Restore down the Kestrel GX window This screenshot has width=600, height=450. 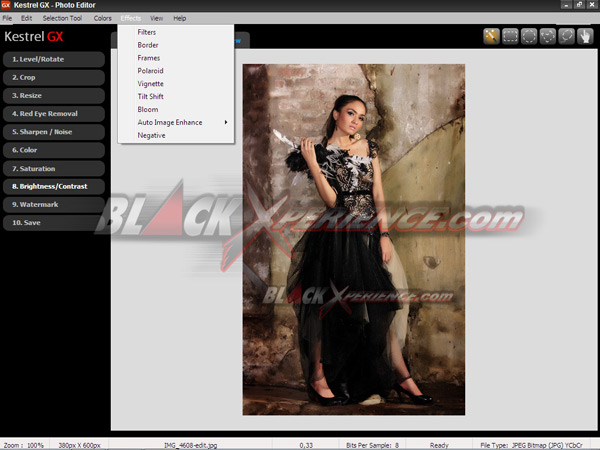579,5
